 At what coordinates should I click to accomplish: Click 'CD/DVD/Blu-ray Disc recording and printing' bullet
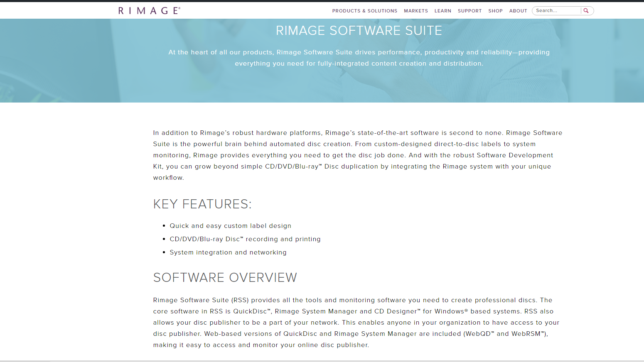(x=245, y=239)
